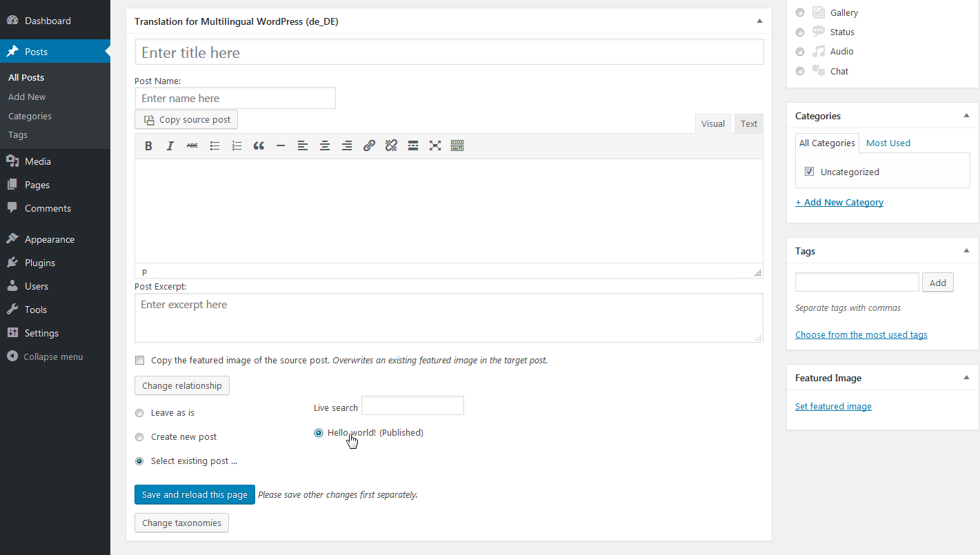Choose the Leave as is option

[139, 413]
